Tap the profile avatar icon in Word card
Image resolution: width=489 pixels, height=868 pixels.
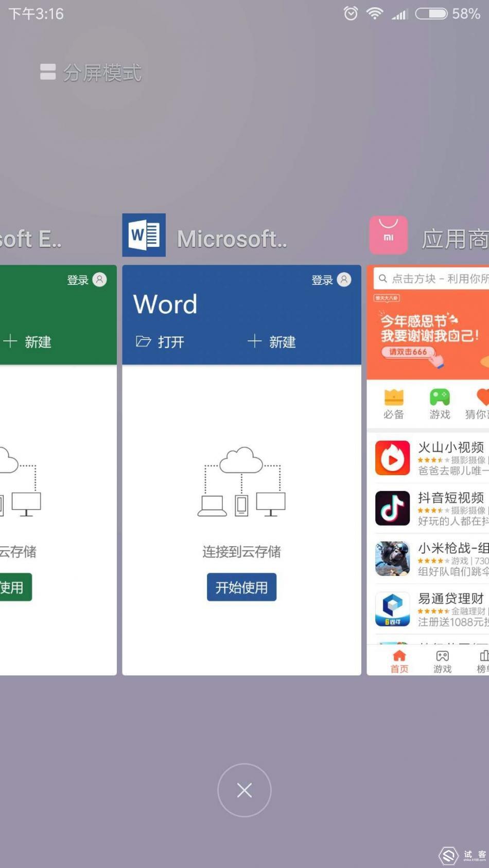(x=344, y=279)
